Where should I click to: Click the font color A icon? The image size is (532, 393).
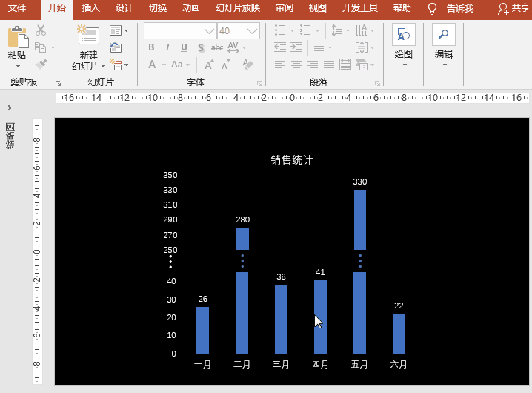[152, 65]
